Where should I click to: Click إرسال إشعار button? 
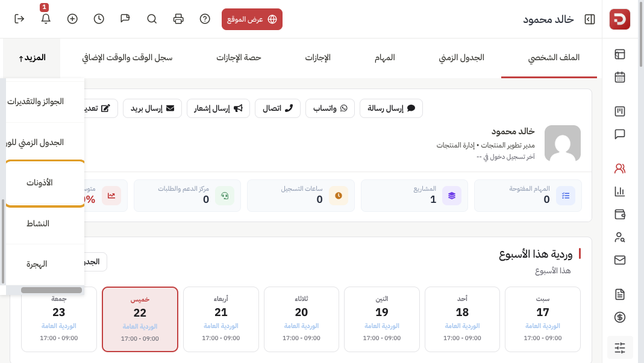click(x=218, y=108)
